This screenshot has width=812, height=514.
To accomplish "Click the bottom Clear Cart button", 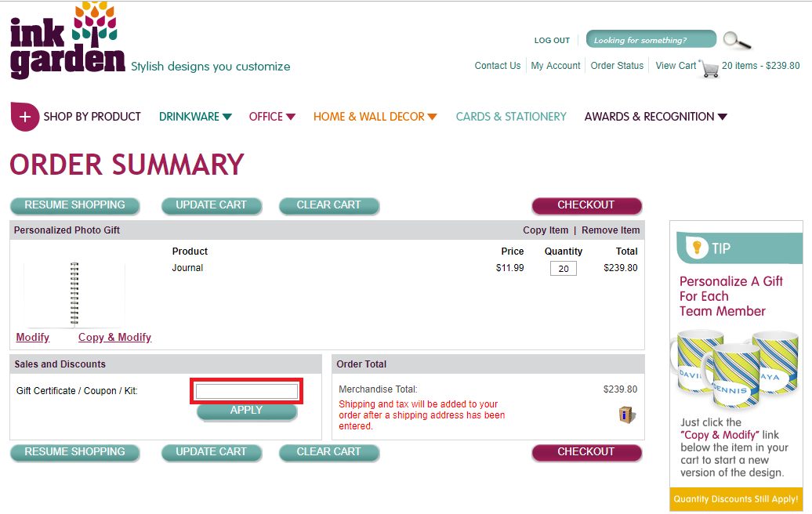I will click(x=329, y=452).
